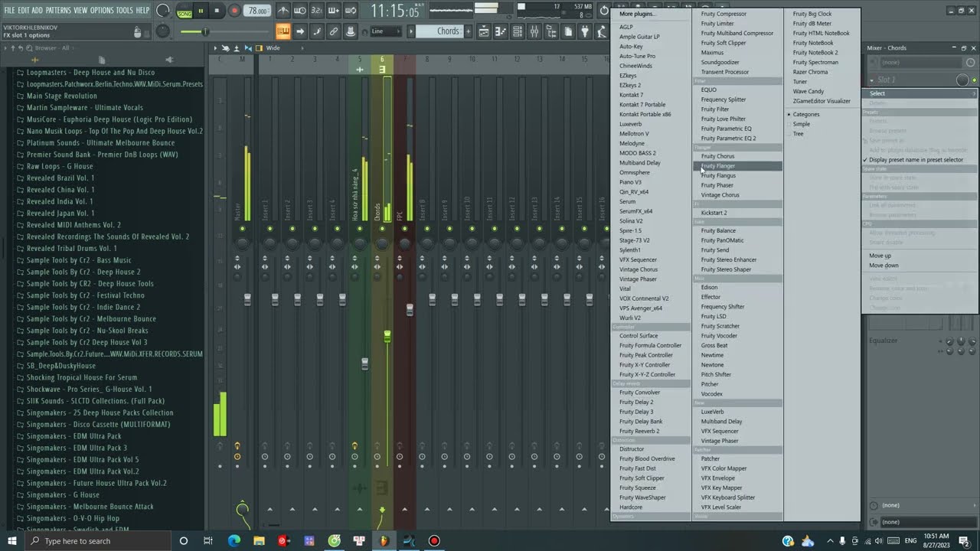Open Windows Task View icon
The width and height of the screenshot is (980, 551).
208,541
